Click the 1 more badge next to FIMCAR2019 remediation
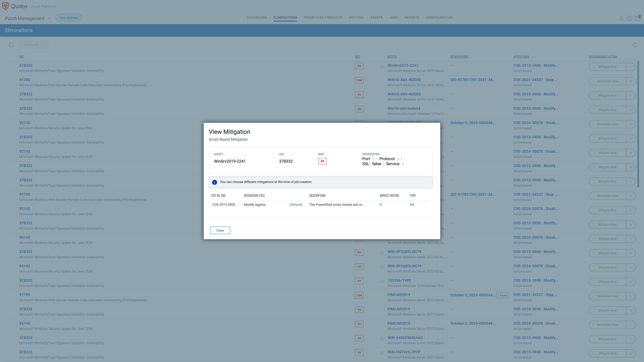644x362 pixels. [502, 295]
